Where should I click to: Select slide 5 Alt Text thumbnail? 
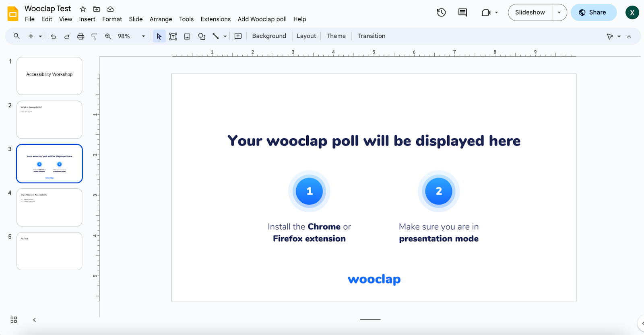click(x=50, y=251)
